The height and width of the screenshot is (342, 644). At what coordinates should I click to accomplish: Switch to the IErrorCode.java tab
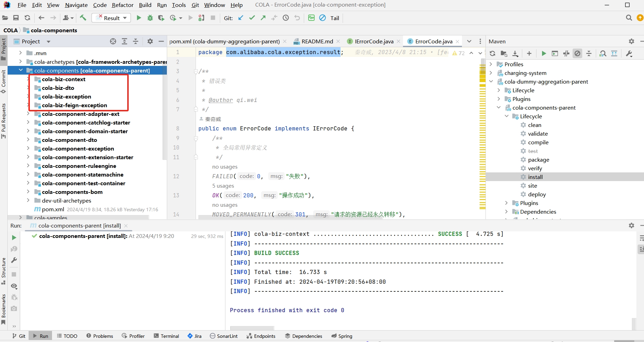374,41
